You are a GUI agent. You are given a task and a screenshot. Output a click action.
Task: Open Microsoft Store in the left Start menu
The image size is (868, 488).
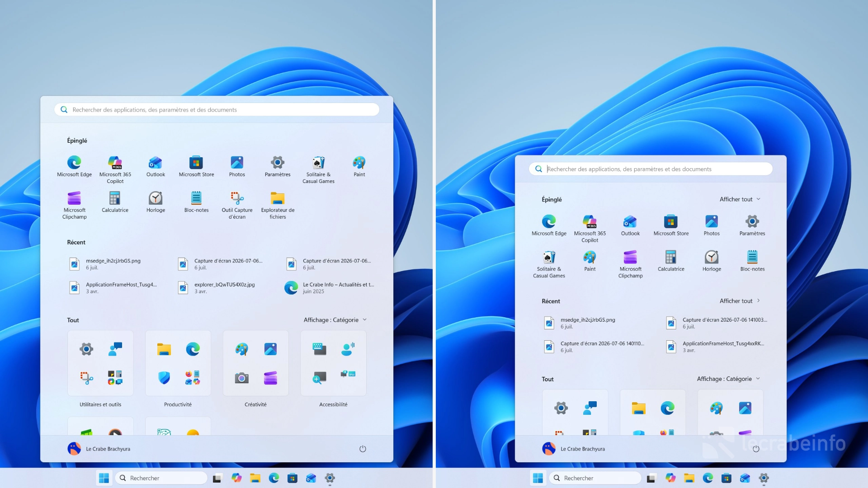click(x=196, y=166)
